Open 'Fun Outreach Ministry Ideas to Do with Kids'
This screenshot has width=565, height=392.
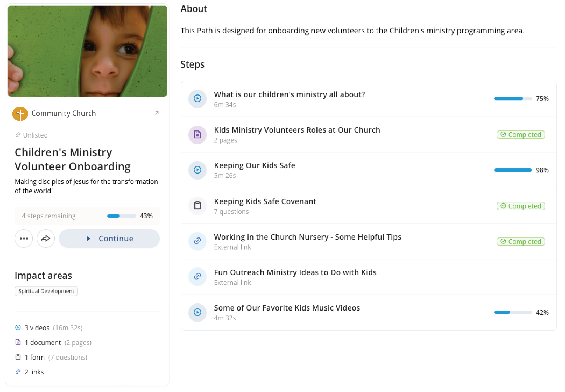(x=295, y=272)
